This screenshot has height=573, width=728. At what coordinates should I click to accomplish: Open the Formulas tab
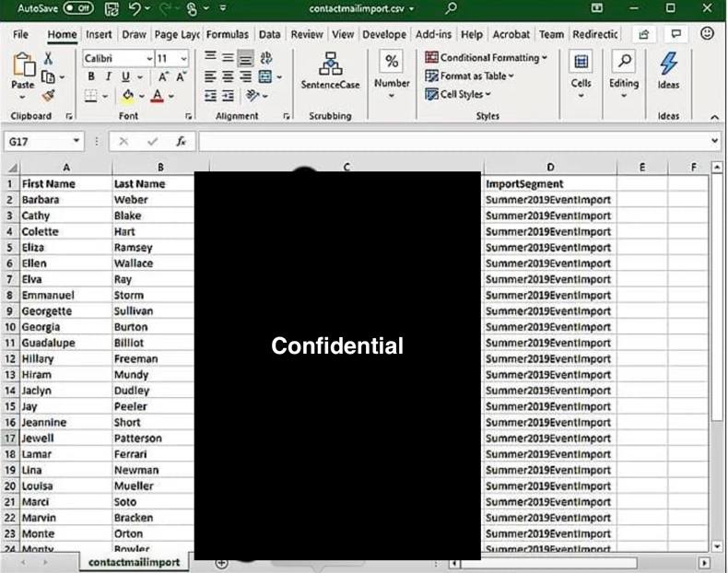click(227, 34)
